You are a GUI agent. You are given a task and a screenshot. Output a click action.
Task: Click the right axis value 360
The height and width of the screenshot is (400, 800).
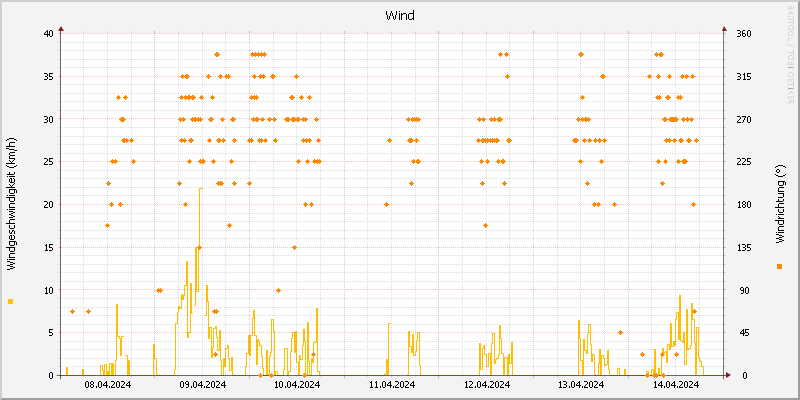click(x=744, y=34)
